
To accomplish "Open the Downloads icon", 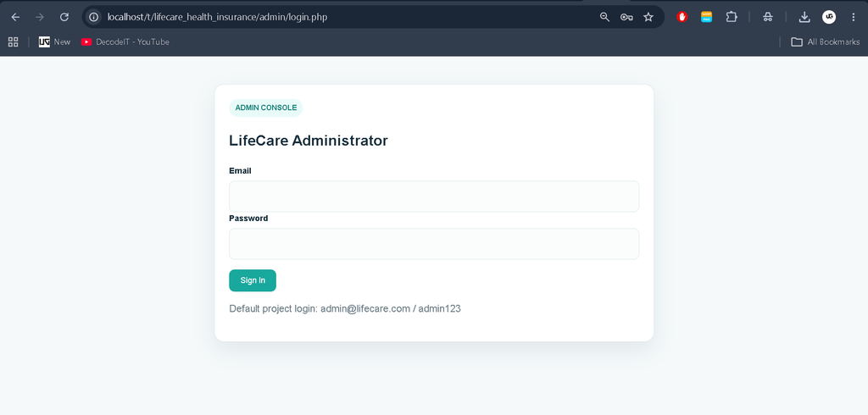I will pyautogui.click(x=804, y=17).
